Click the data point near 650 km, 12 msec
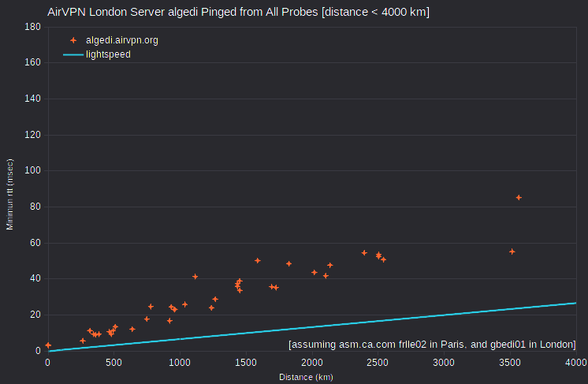588x384 pixels. tap(132, 330)
